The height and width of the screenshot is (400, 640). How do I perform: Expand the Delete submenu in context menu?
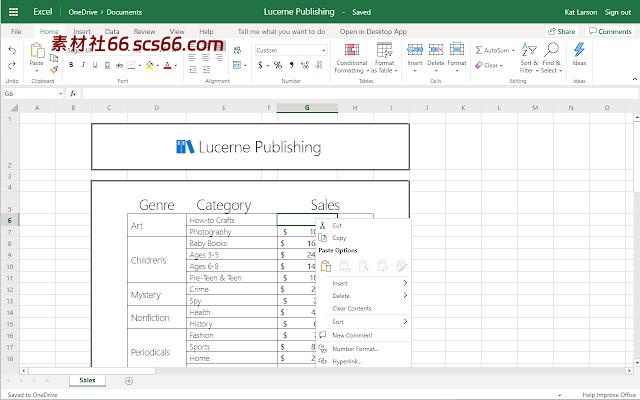tap(368, 296)
